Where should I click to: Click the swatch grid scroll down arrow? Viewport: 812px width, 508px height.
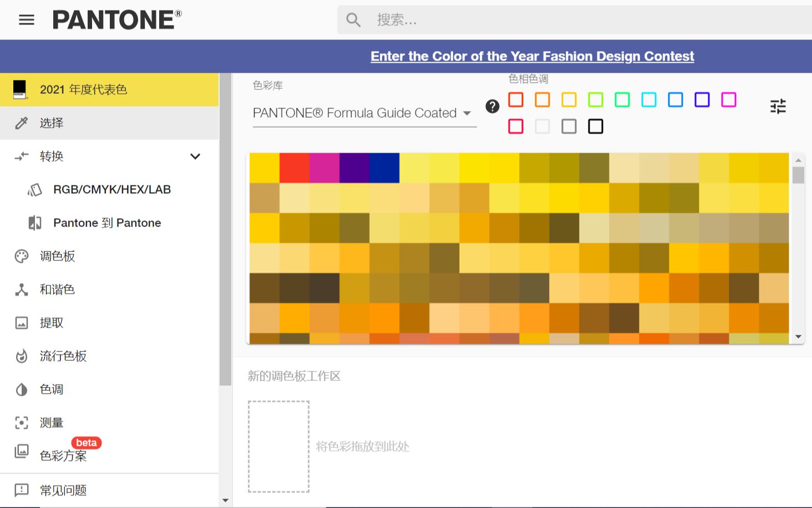(798, 336)
